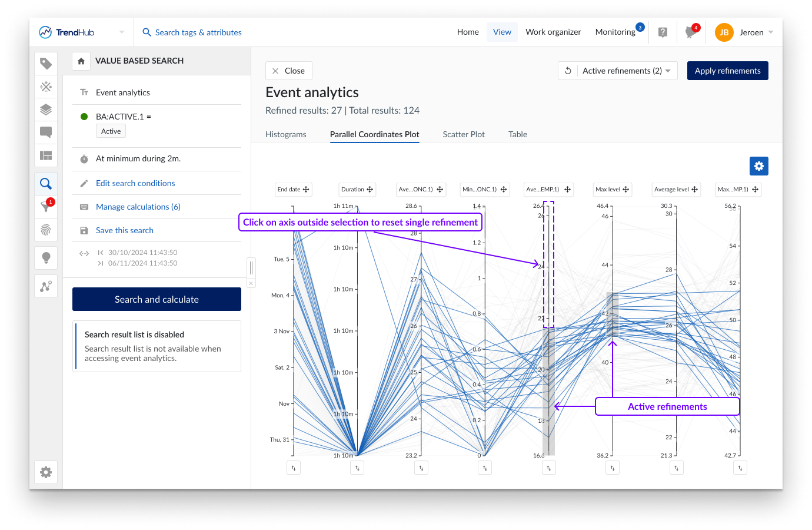Viewport: 812px width, 530px height.
Task: Open the Work organizer menu item
Action: coord(553,32)
